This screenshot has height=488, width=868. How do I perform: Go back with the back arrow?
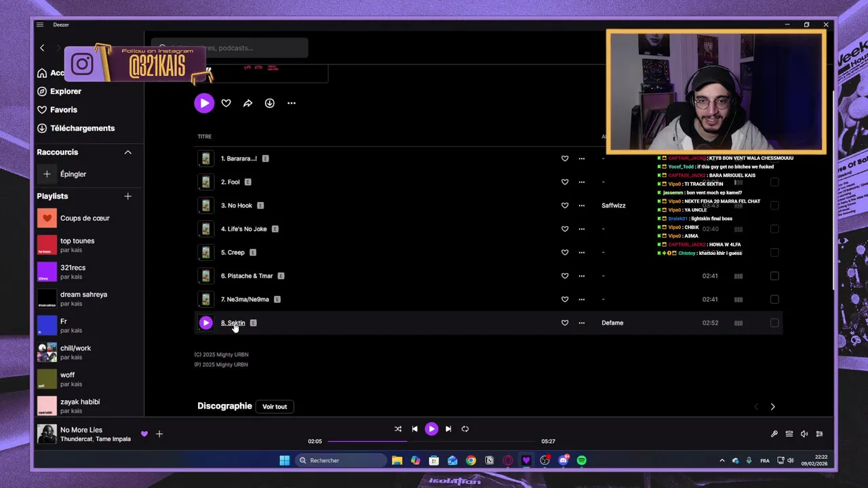point(42,48)
